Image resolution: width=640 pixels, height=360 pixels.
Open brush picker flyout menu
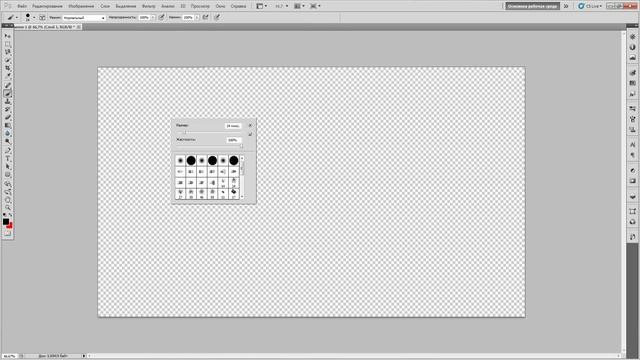[x=250, y=125]
